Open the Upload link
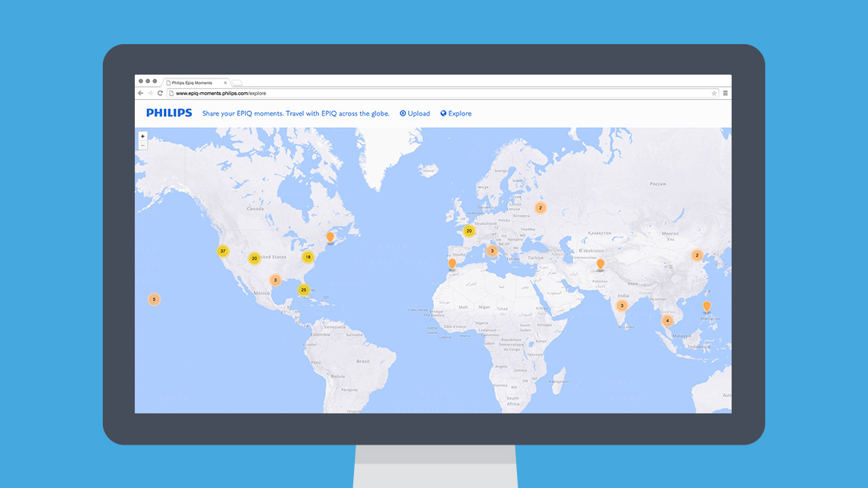The height and width of the screenshot is (488, 868). (x=415, y=113)
